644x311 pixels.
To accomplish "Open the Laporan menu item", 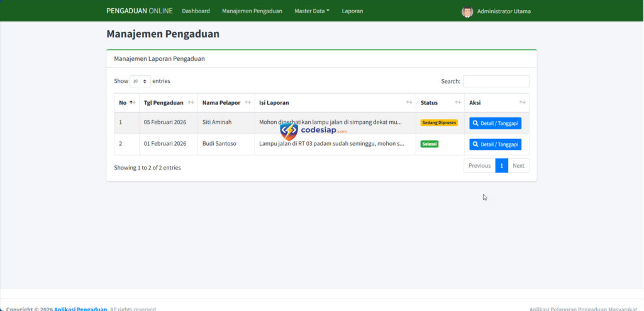I will pyautogui.click(x=352, y=11).
